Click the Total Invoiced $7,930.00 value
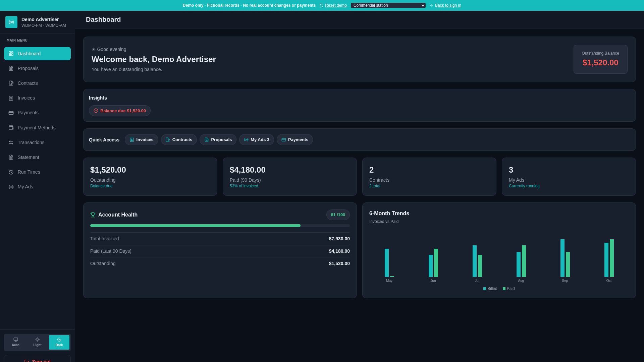644x362 pixels. tap(339, 239)
